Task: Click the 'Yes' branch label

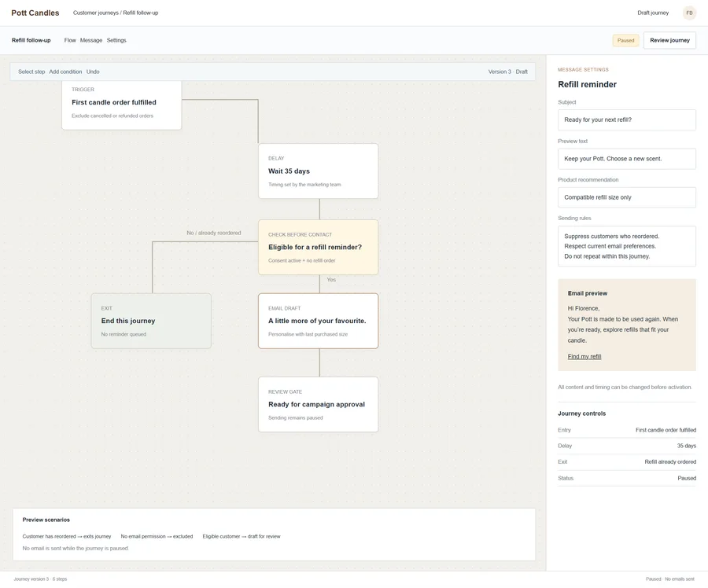Action: click(331, 280)
